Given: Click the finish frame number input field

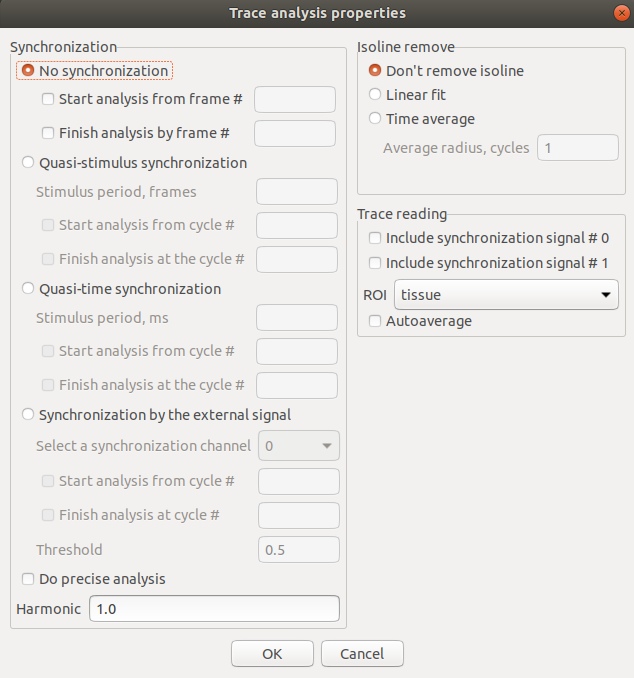Looking at the screenshot, I should pyautogui.click(x=295, y=133).
